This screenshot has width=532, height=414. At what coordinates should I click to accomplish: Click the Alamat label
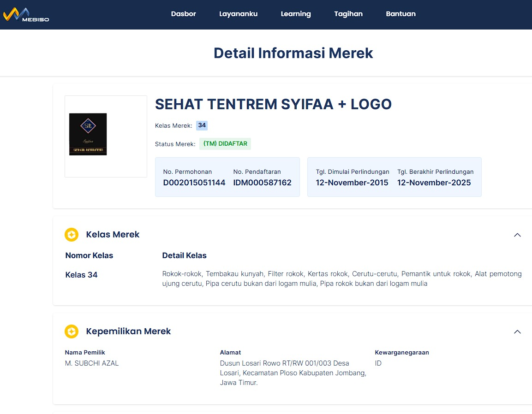(230, 353)
